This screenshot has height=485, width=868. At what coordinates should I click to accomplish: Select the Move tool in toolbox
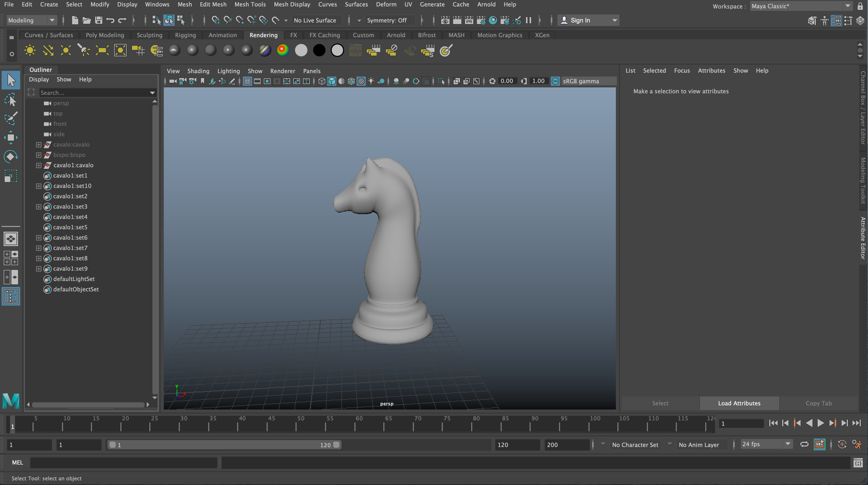(10, 137)
